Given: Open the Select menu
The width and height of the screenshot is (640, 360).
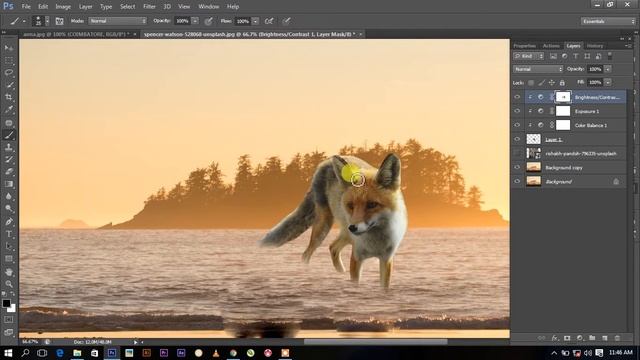Looking at the screenshot, I should tap(127, 7).
